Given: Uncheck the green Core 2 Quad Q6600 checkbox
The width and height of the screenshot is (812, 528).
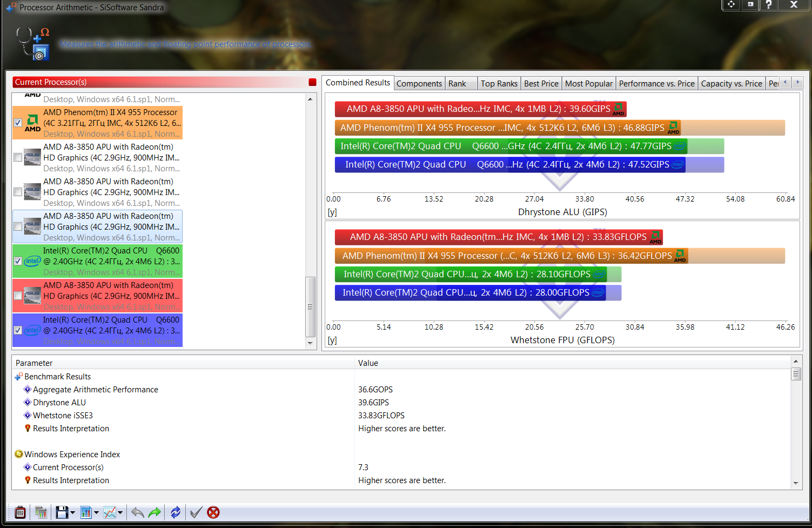Looking at the screenshot, I should pyautogui.click(x=18, y=261).
